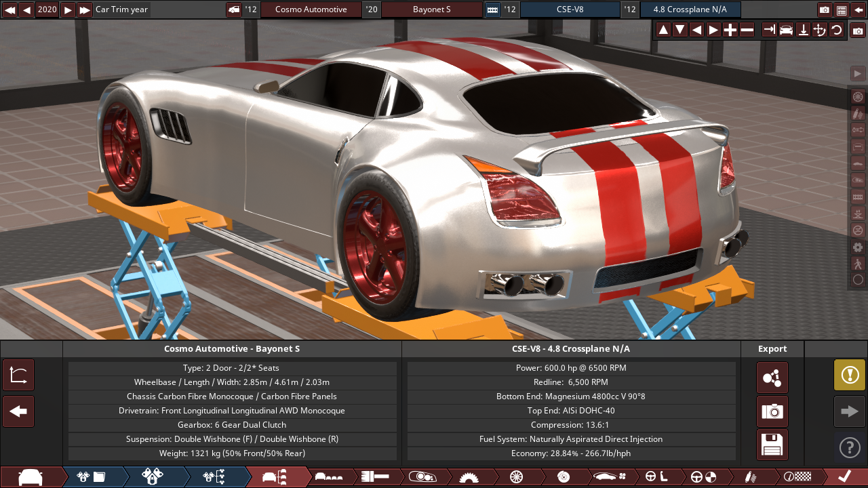
Task: Open the paint brush tab
Action: (x=375, y=476)
